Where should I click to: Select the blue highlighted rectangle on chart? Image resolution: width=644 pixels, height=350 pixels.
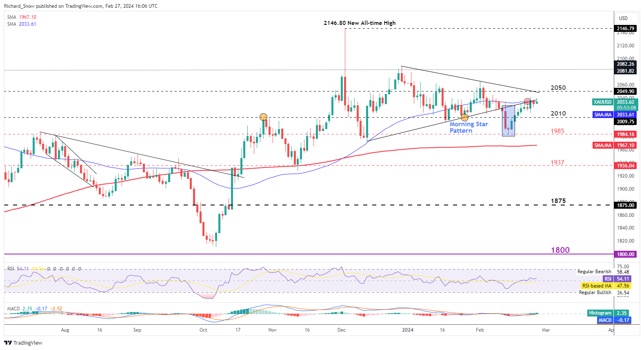pyautogui.click(x=508, y=121)
